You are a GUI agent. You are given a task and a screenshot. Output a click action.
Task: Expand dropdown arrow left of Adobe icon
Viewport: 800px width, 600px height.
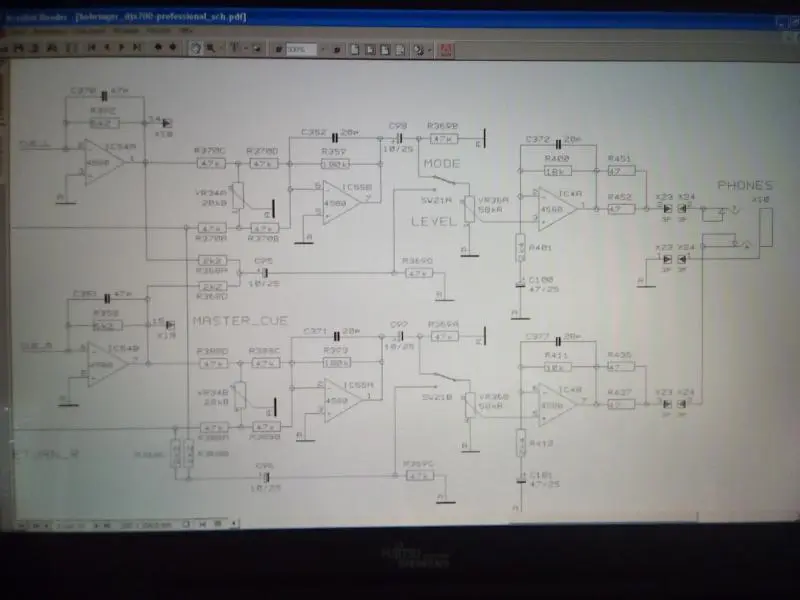[432, 49]
